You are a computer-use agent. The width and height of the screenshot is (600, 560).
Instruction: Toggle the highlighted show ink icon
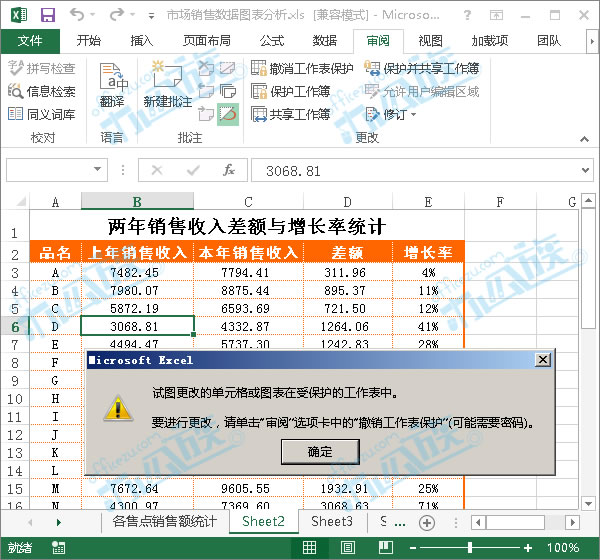pyautogui.click(x=228, y=114)
